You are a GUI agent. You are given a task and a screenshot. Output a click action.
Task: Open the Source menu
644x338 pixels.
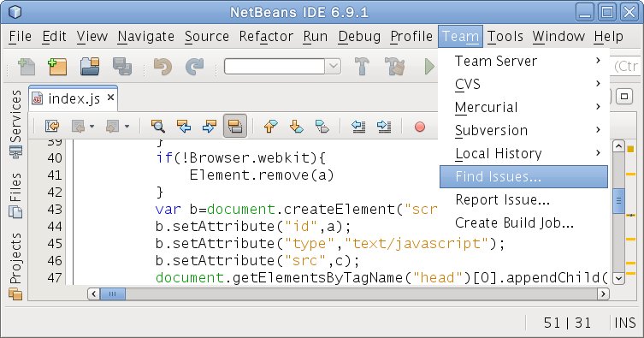tap(207, 36)
